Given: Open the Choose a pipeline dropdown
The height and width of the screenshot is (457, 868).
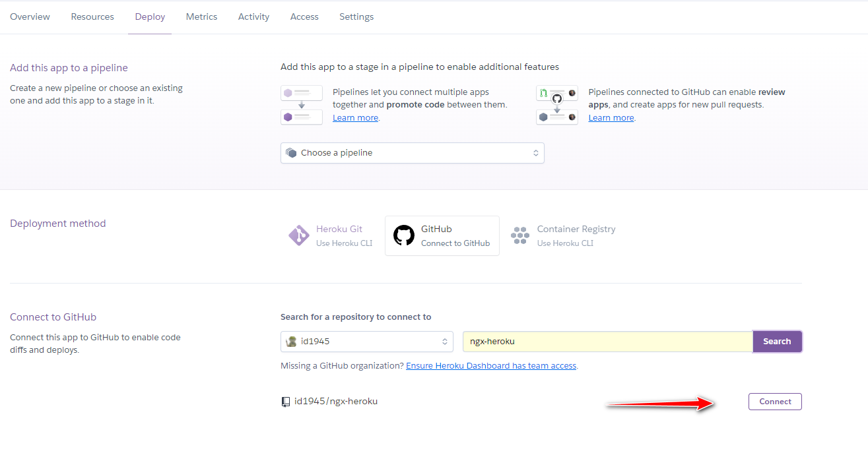Looking at the screenshot, I should tap(412, 153).
